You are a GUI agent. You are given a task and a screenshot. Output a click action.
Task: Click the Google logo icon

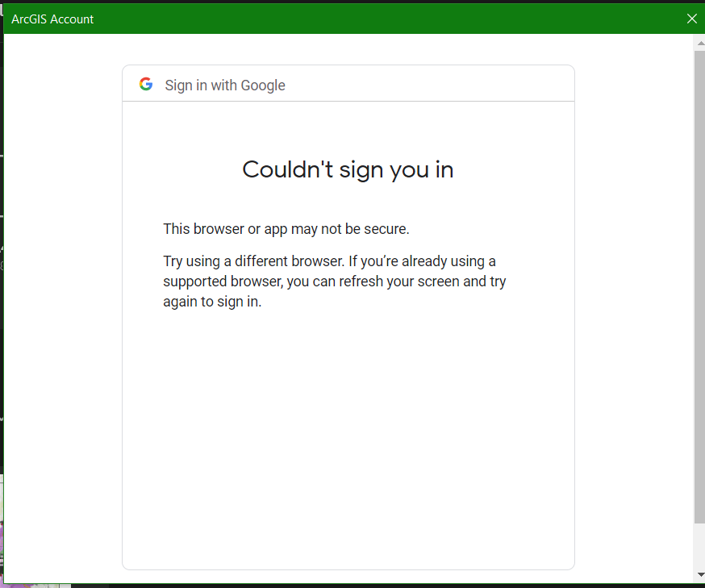pyautogui.click(x=146, y=84)
